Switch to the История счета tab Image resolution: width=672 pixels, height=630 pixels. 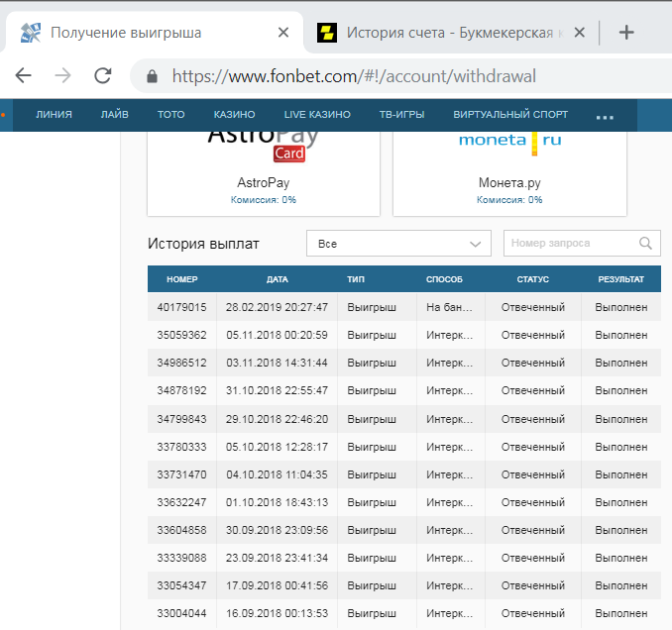pos(446,33)
